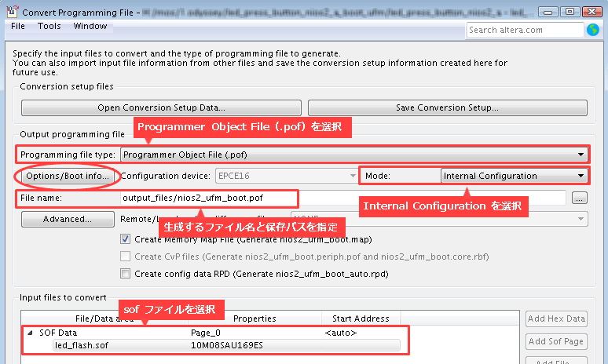Click the Convert Programming File title icon

[13, 12]
